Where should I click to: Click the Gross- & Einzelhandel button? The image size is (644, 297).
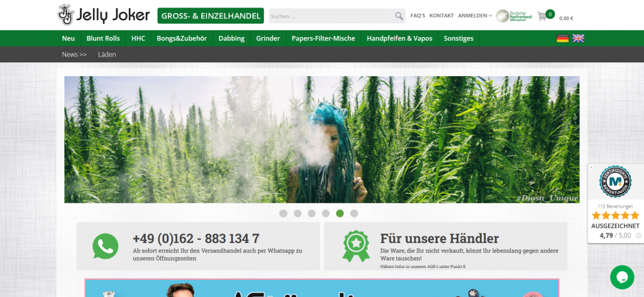click(211, 16)
